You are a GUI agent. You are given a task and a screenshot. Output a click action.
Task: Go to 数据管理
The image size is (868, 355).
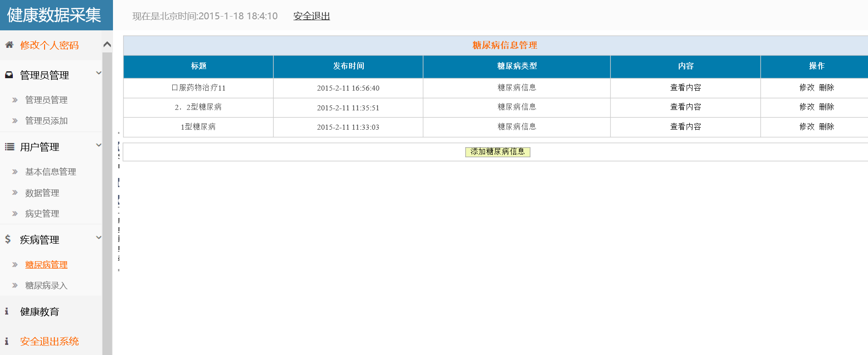42,193
